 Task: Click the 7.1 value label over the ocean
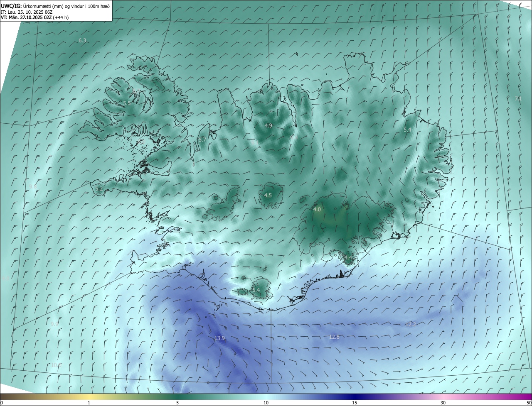click(518, 98)
